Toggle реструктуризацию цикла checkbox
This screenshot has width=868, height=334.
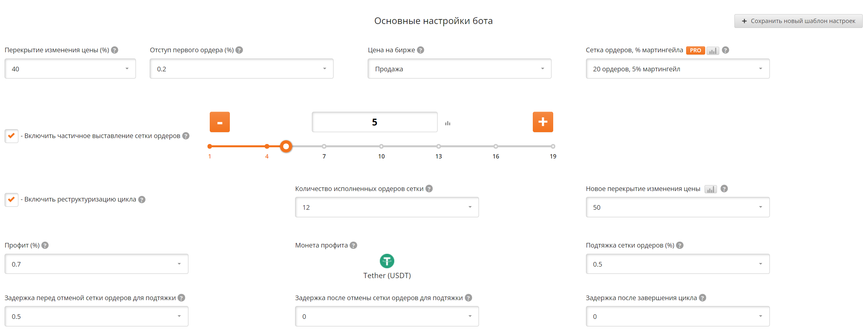click(11, 200)
